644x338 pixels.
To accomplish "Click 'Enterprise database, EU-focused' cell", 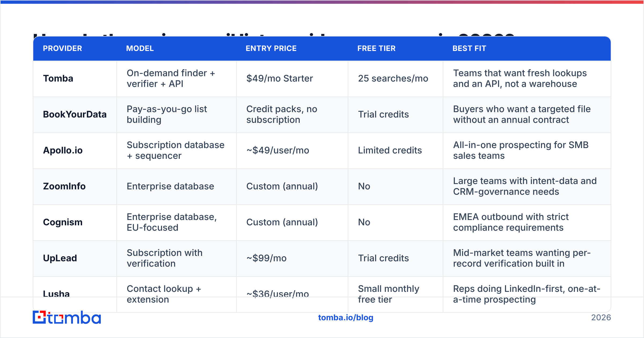I will click(177, 222).
